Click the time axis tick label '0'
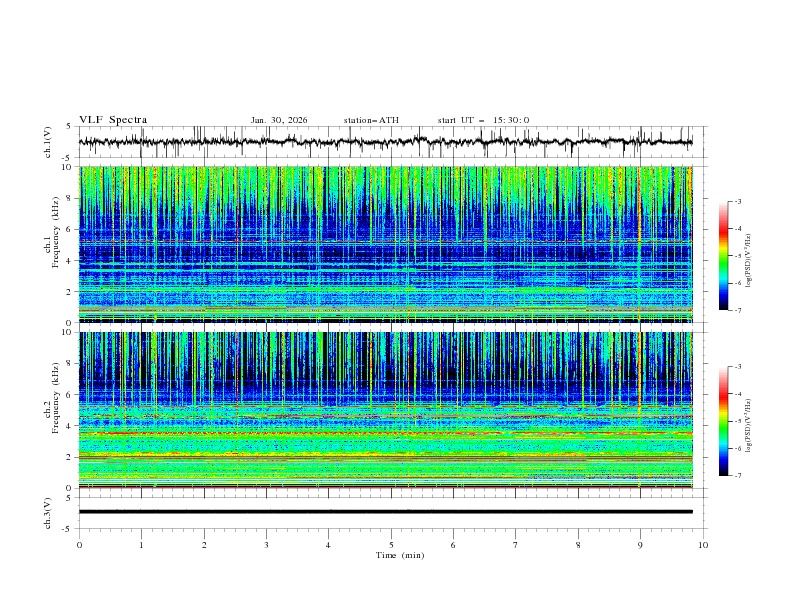Viewport: 792px width, 612px height. point(79,545)
